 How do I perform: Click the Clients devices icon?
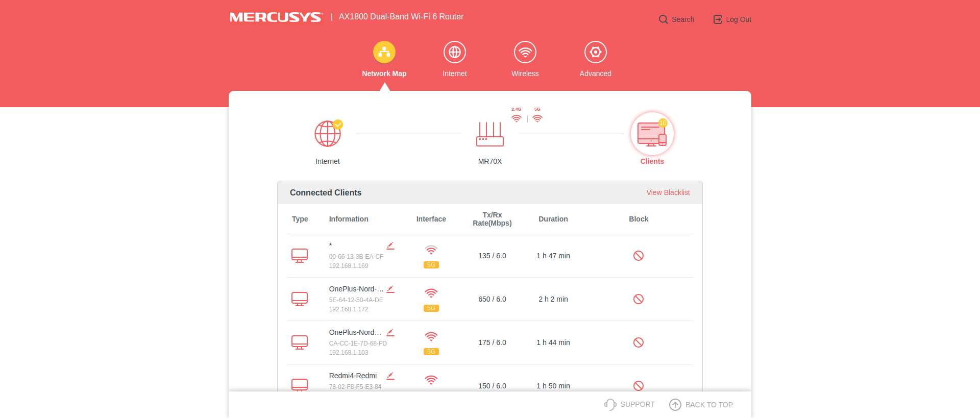(652, 134)
